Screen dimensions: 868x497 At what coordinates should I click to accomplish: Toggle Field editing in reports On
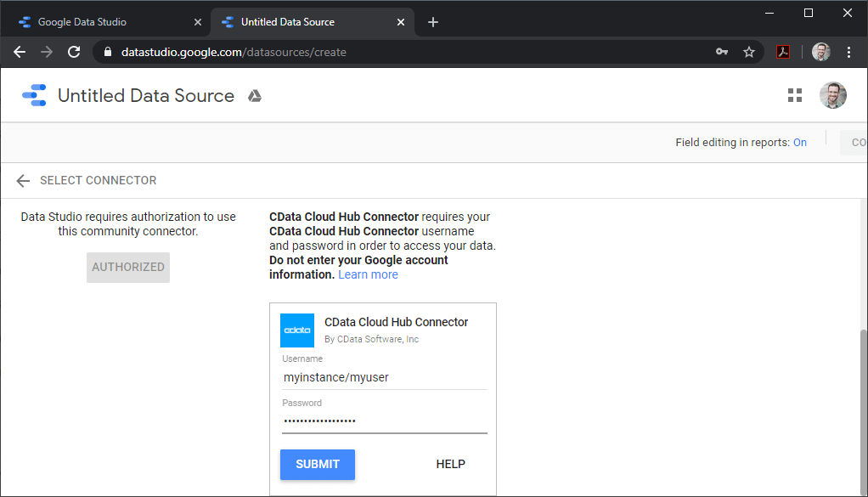pyautogui.click(x=800, y=143)
